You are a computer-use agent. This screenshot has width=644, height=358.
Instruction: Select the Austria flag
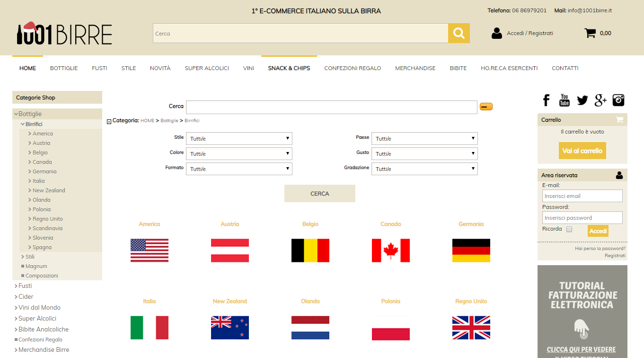230,251
